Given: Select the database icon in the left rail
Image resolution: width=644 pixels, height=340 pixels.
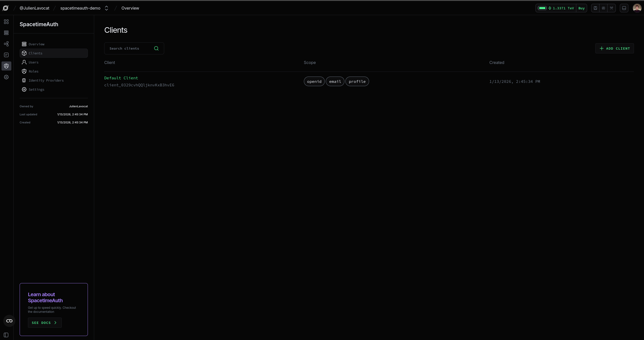Looking at the screenshot, I should (6, 32).
